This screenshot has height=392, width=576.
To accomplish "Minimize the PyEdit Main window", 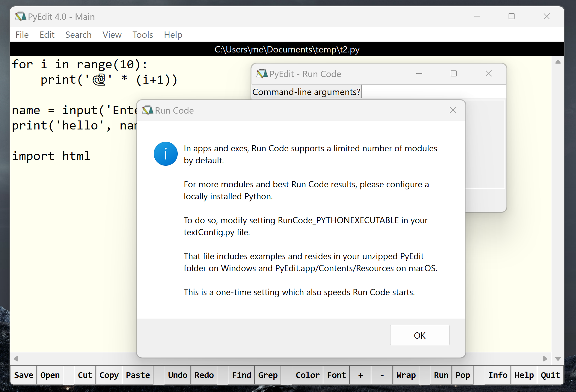I will point(477,16).
